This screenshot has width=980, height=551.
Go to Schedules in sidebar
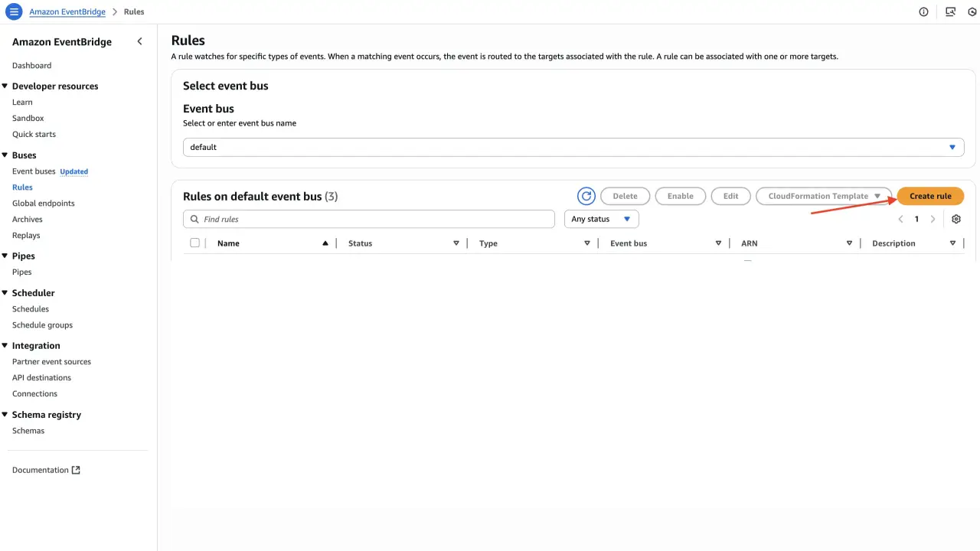(x=31, y=309)
